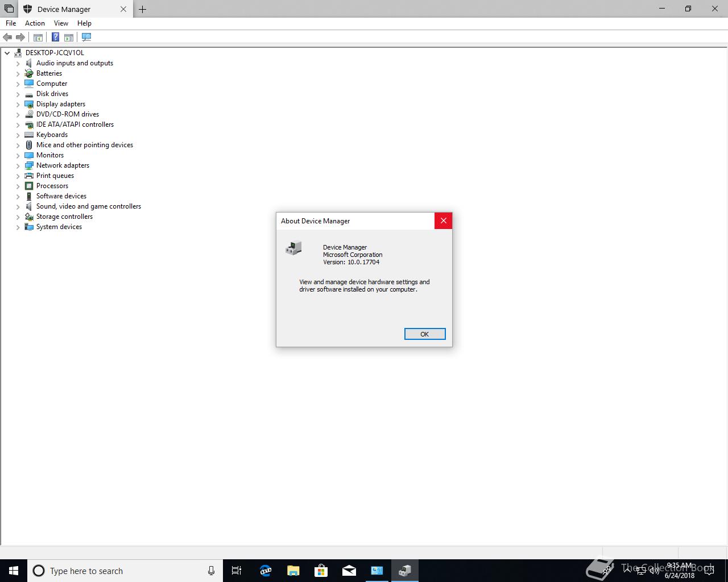Click the Back arrow in the toolbar
728x582 pixels.
7,37
